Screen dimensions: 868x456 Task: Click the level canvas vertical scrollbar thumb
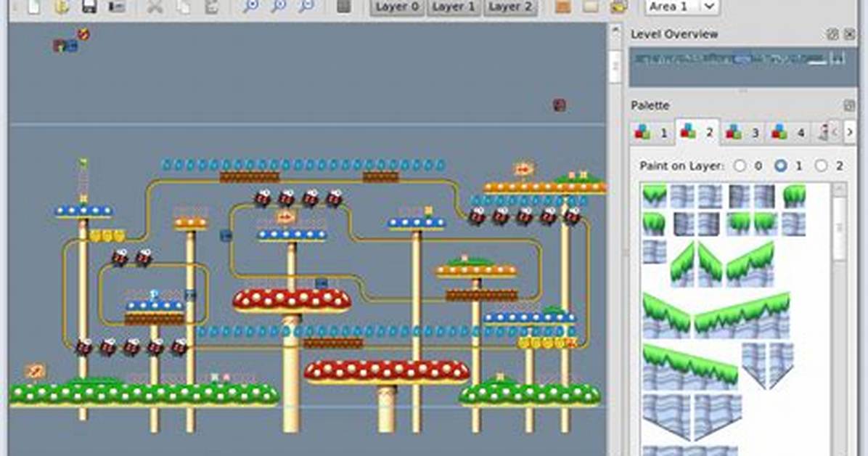tap(615, 67)
